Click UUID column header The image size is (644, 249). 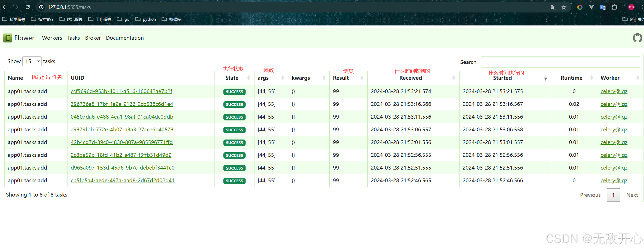click(77, 78)
